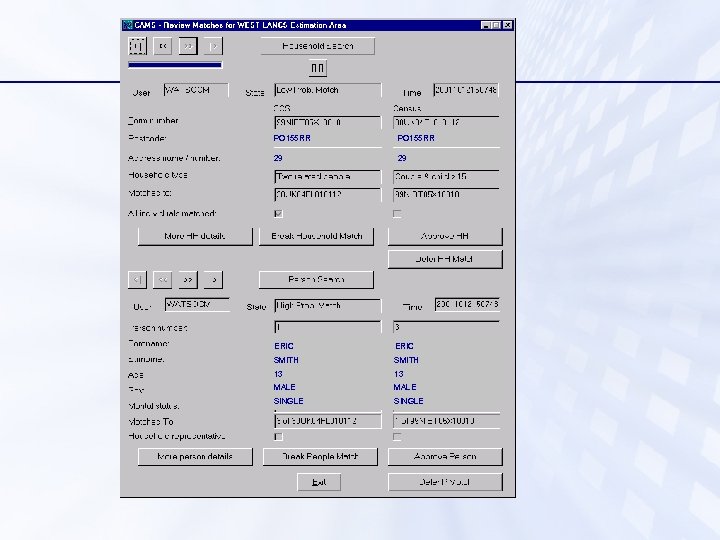Go to first person record
This screenshot has height=540, width=720.
[x=137, y=279]
